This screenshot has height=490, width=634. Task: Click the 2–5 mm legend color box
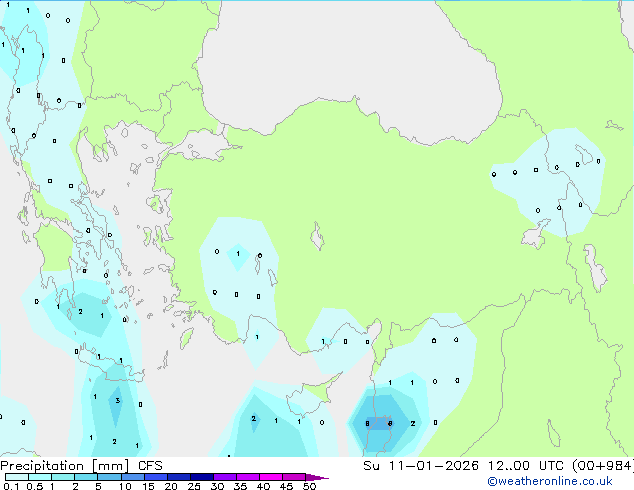coord(86,477)
